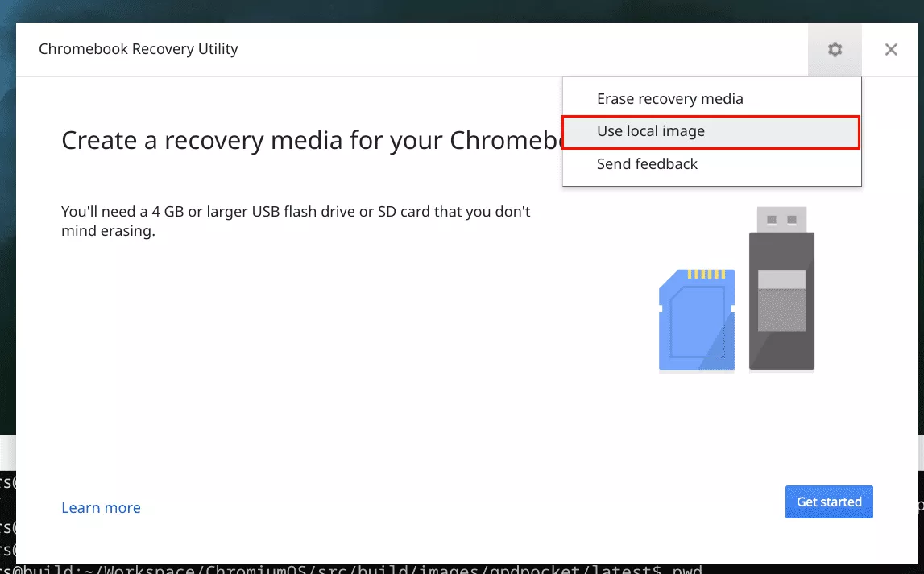The width and height of the screenshot is (924, 574).
Task: Click the white window strip left of dialog
Action: coord(7,448)
